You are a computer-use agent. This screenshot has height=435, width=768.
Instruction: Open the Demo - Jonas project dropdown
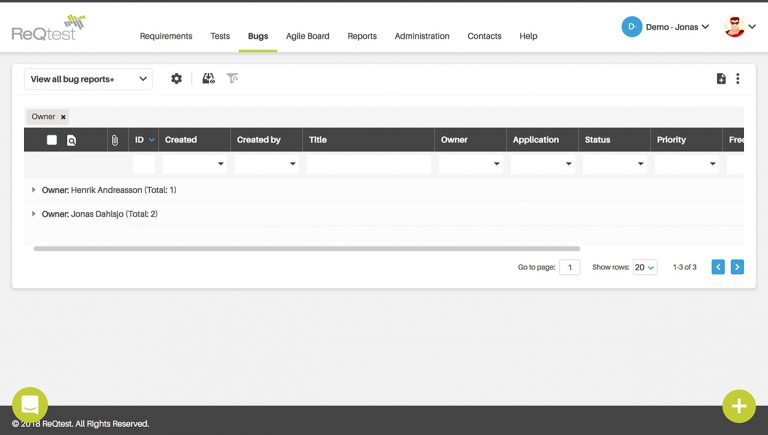[677, 27]
